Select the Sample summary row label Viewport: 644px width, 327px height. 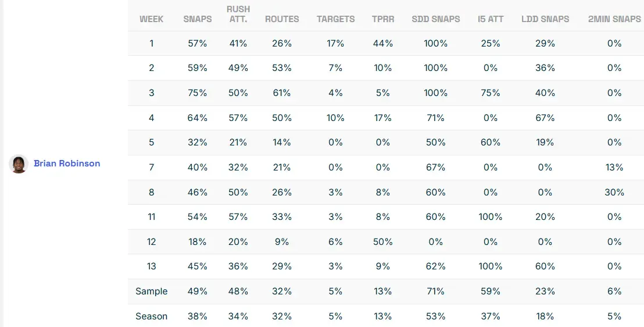pyautogui.click(x=151, y=292)
